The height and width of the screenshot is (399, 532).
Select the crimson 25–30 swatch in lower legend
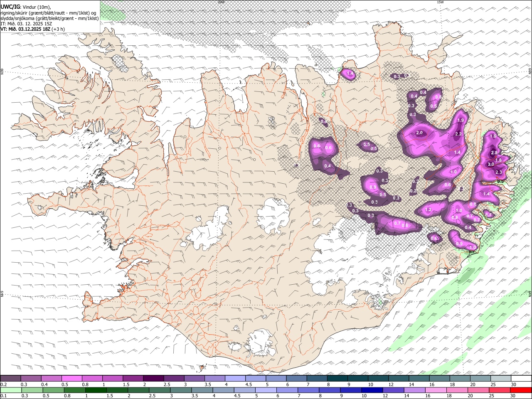tap(500, 390)
